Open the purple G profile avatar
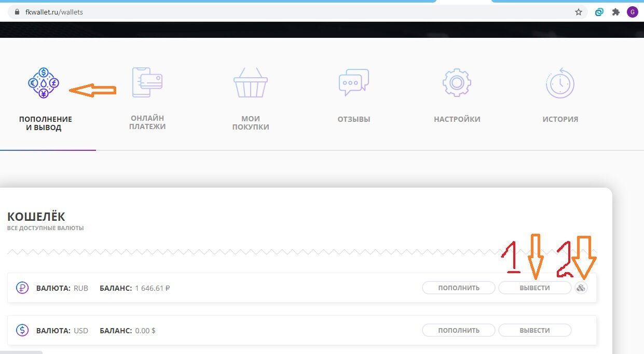 [632, 12]
